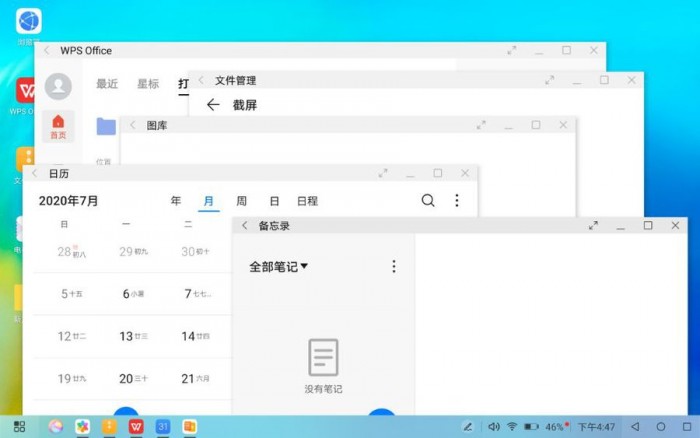Click the Calendar 31 icon in taskbar

tap(162, 427)
